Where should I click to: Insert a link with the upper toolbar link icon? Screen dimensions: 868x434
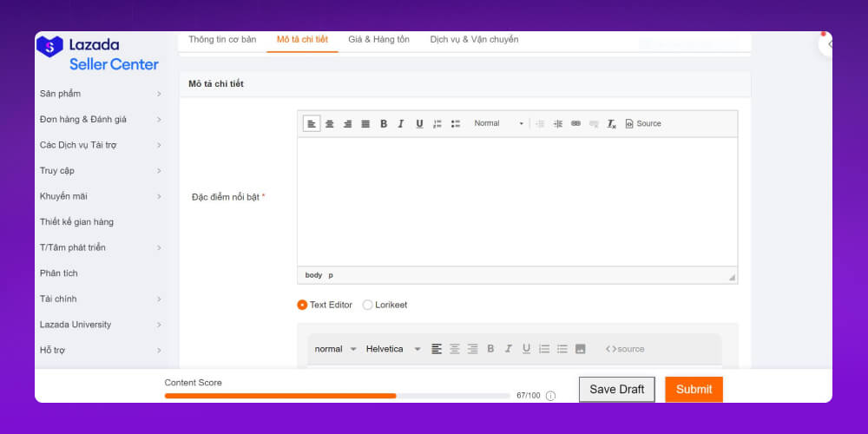pos(575,124)
